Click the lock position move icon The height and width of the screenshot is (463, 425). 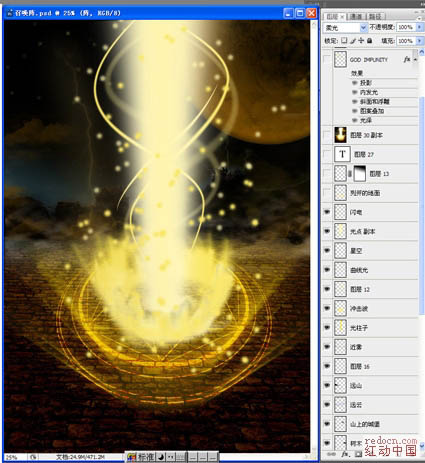[x=361, y=41]
